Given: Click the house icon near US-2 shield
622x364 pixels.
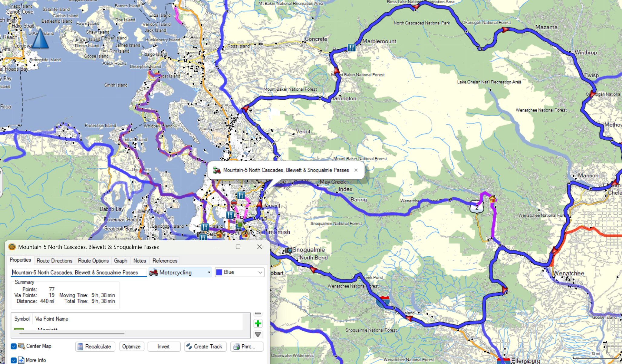Looking at the screenshot, I should click(x=492, y=199).
